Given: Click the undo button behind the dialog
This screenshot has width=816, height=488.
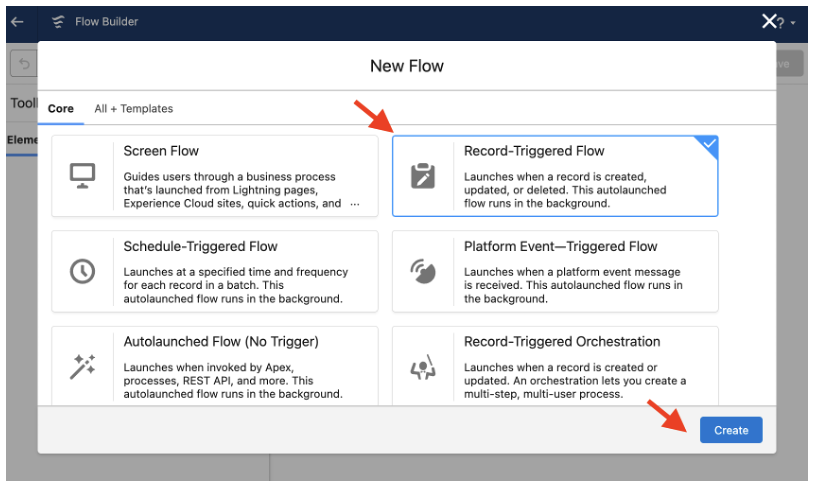Looking at the screenshot, I should click(24, 64).
